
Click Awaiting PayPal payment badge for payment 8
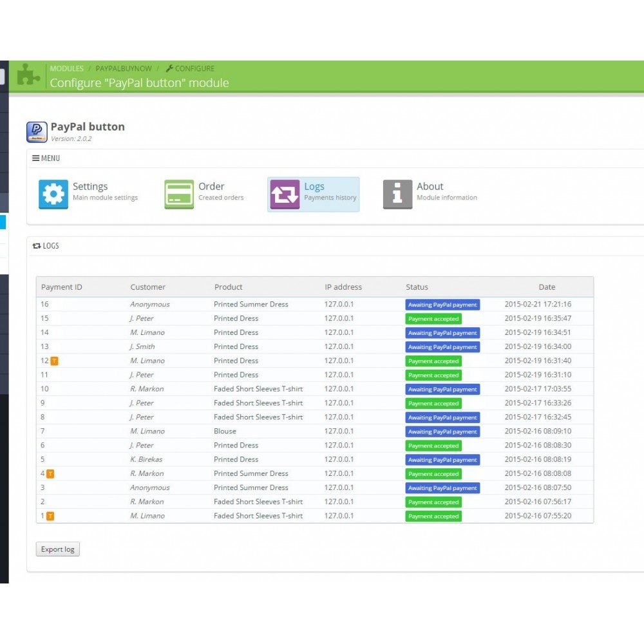pyautogui.click(x=442, y=417)
